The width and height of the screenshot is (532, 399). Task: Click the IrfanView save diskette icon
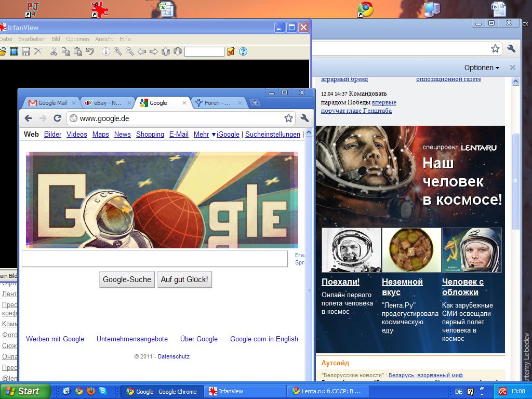(x=26, y=51)
